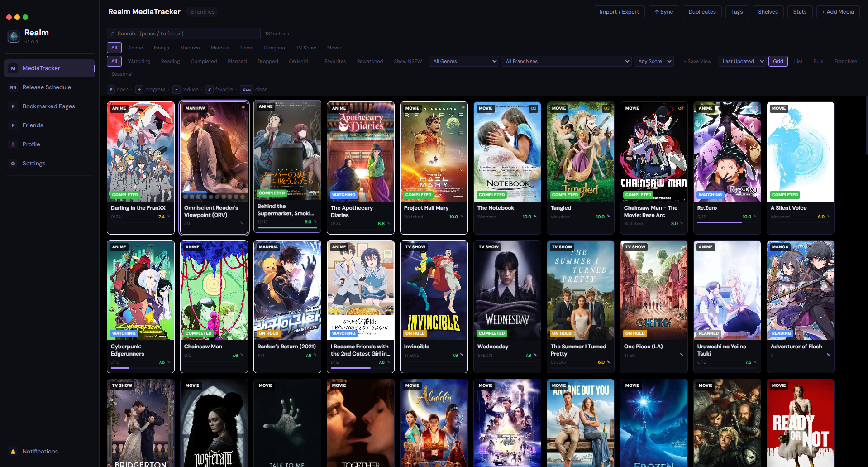Filter media type to TV Show
Image resolution: width=868 pixels, height=467 pixels.
pos(306,48)
